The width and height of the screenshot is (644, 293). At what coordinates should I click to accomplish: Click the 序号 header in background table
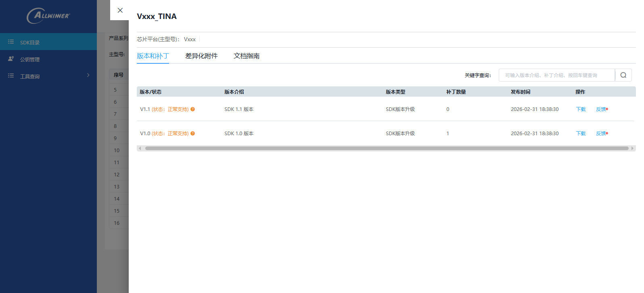(119, 75)
